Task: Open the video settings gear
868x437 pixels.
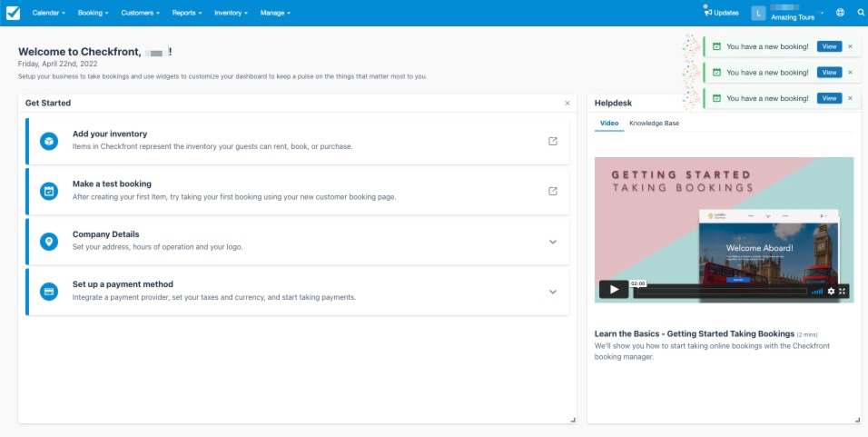Action: (831, 292)
